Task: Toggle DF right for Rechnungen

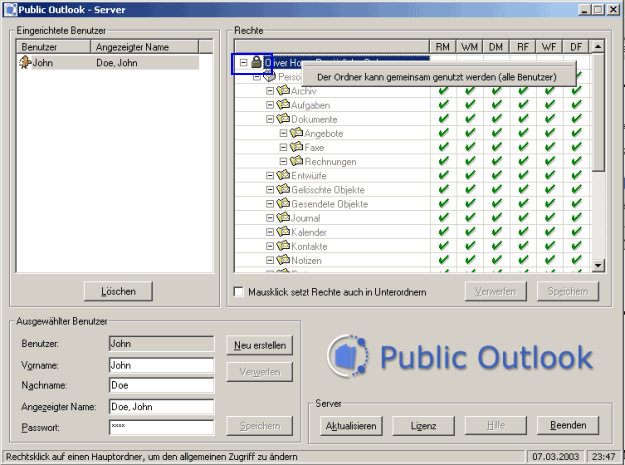Action: point(576,161)
